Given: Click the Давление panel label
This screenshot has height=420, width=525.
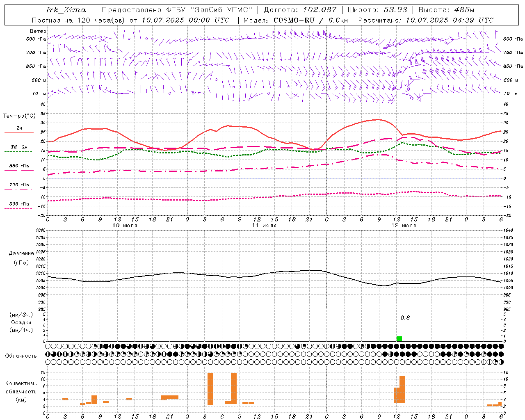Looking at the screenshot, I should click(x=21, y=253).
